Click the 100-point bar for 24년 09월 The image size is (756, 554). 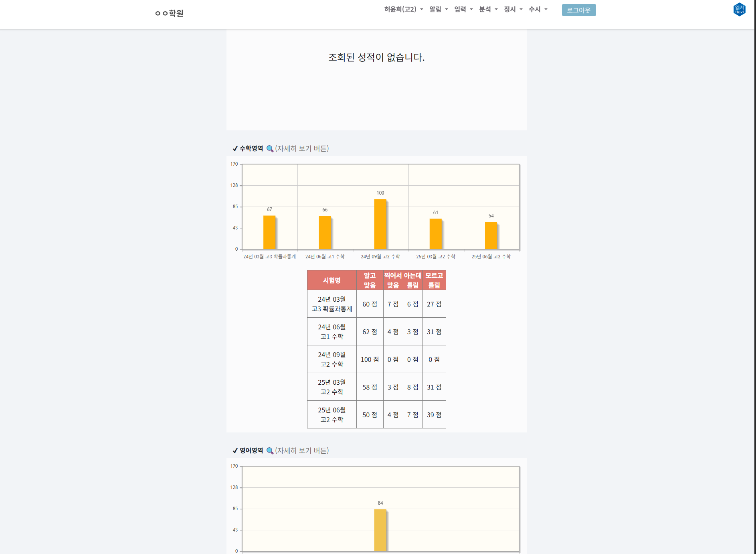380,224
